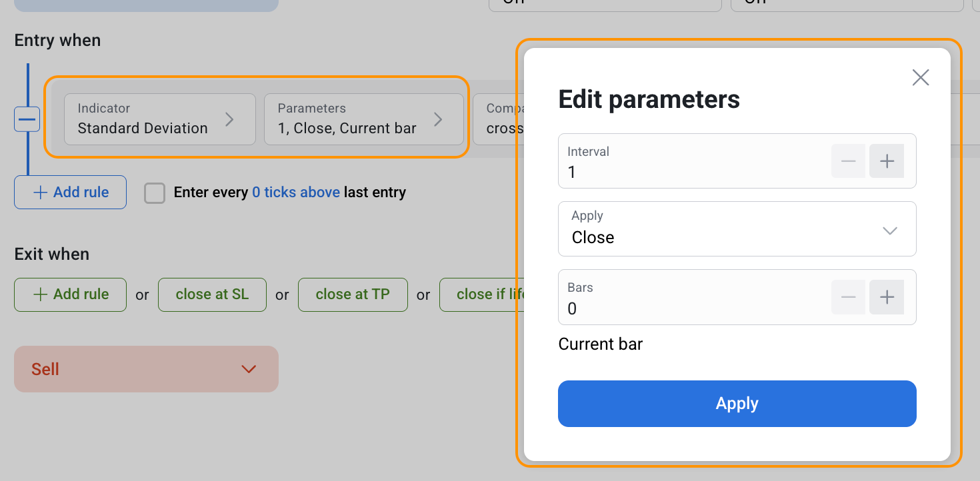The height and width of the screenshot is (481, 980).
Task: Enable the Enter every ticks checkbox
Action: click(155, 193)
